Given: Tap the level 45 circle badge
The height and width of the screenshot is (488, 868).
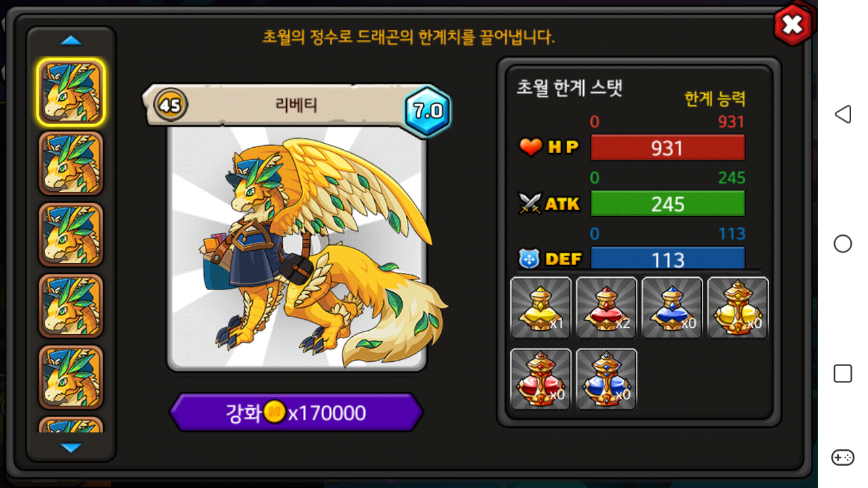Looking at the screenshot, I should pos(171,105).
